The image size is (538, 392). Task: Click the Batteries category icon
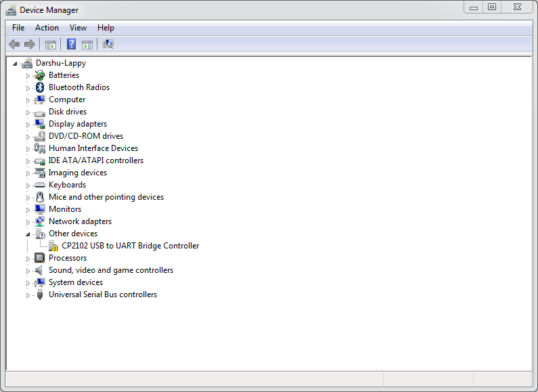[40, 75]
